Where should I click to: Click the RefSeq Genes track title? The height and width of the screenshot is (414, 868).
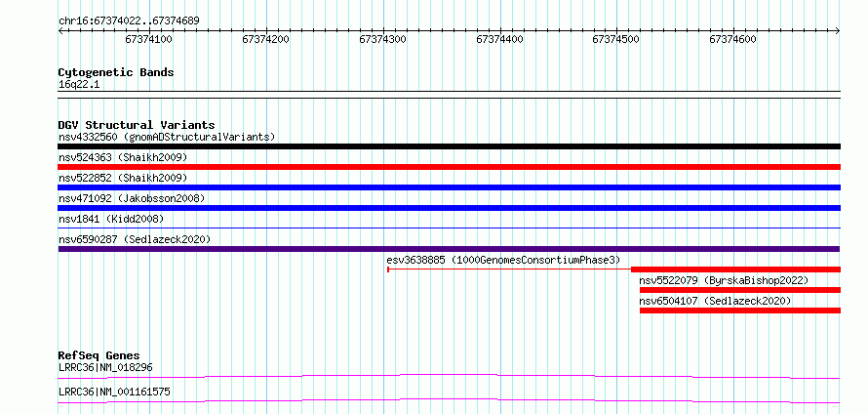[x=99, y=355]
